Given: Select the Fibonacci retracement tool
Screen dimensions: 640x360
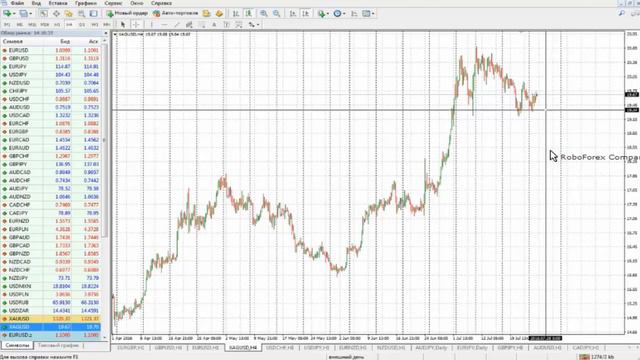Looking at the screenshot, I should pos(202,24).
